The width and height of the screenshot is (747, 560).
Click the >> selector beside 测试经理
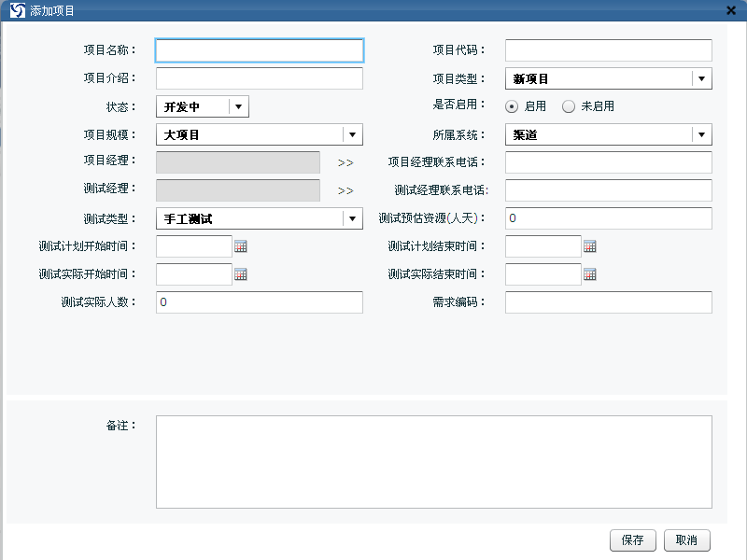(x=345, y=190)
